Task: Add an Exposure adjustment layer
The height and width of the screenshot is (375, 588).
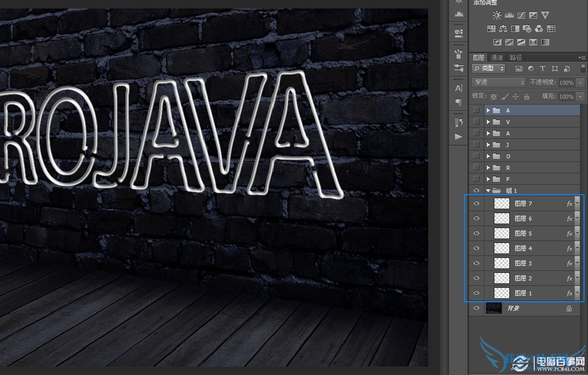Action: [533, 15]
